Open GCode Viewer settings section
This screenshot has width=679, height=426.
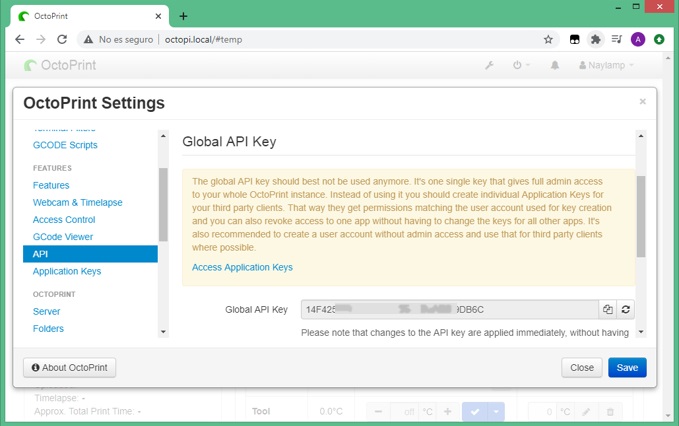[x=63, y=237]
